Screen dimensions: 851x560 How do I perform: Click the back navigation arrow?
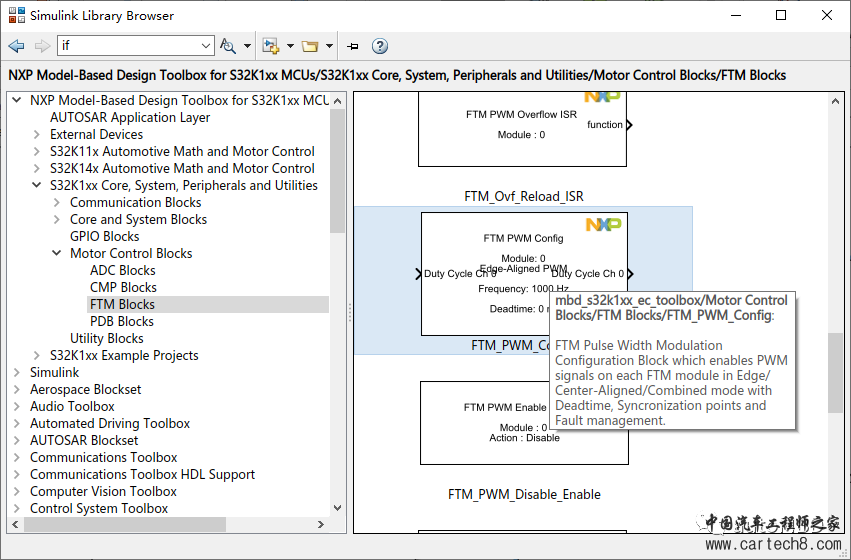pos(17,46)
